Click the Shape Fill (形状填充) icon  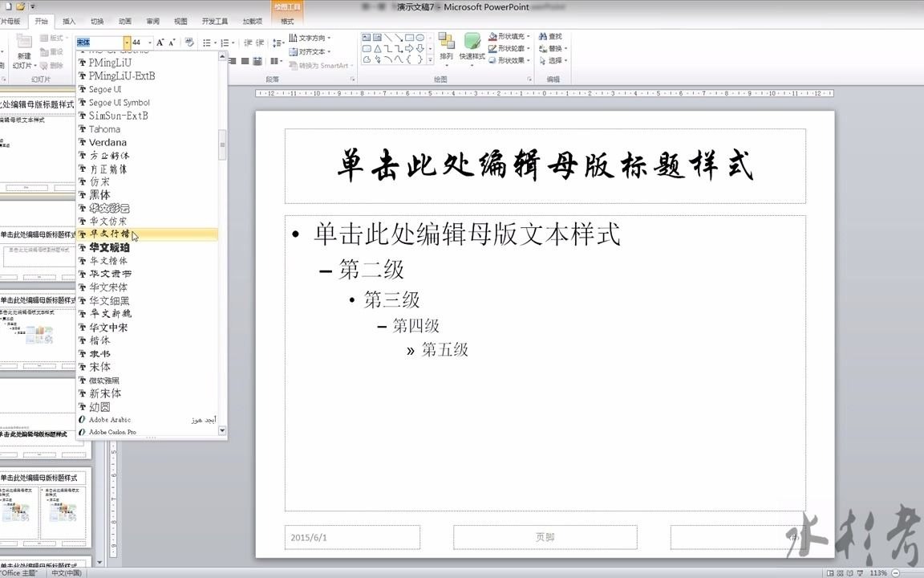(x=493, y=36)
